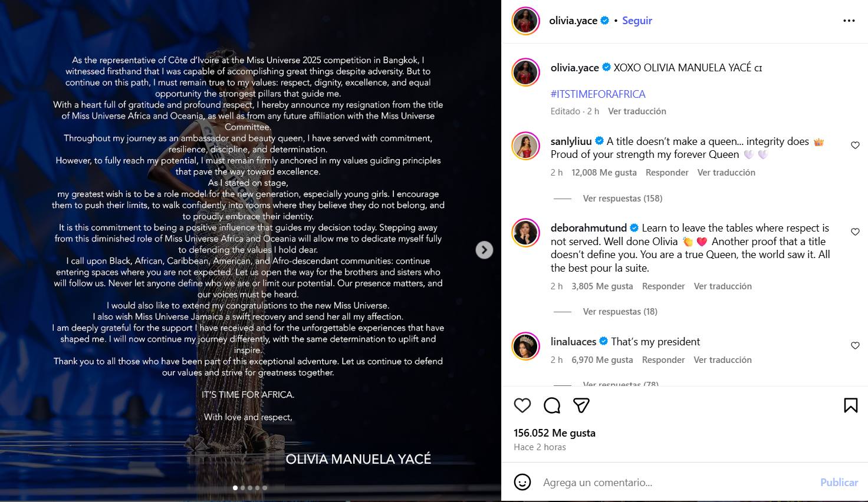The image size is (868, 502).
Task: Expand Ver respuestas (18) replies
Action: coord(620,312)
